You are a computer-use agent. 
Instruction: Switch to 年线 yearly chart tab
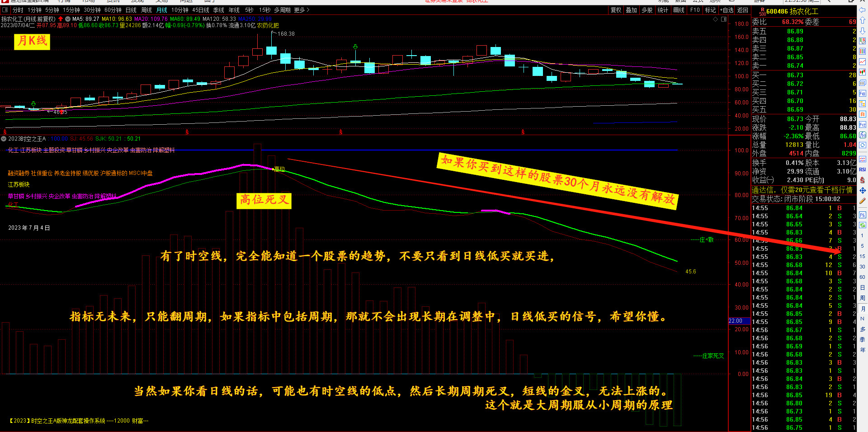(234, 10)
